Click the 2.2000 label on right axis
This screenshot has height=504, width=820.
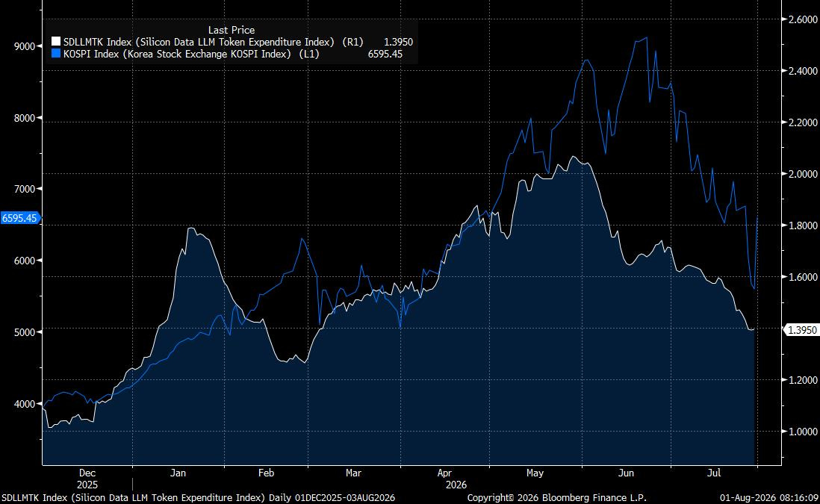[802, 122]
